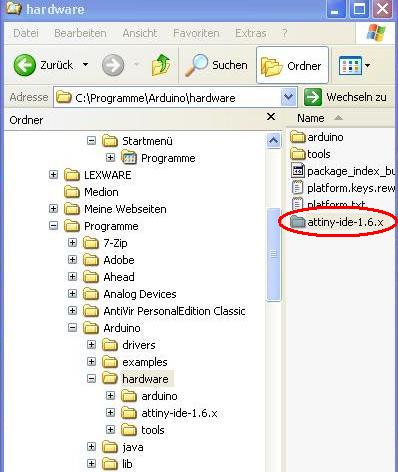Select the Medion folder in tree
The image size is (398, 472).
[x=91, y=192]
